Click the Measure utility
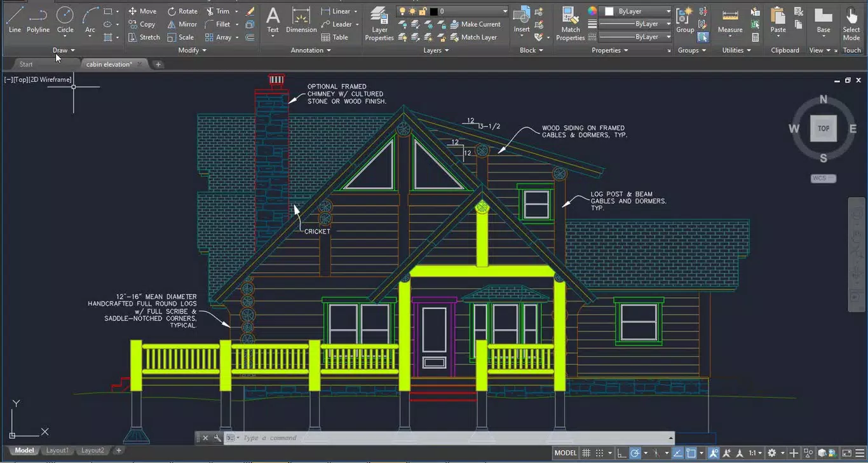The width and height of the screenshot is (868, 463). click(x=730, y=20)
